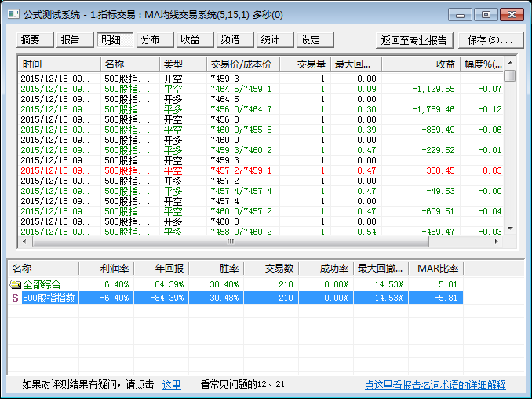Screen dimensions: 532x399
Task: Open the 设定 tab
Action: (x=311, y=40)
